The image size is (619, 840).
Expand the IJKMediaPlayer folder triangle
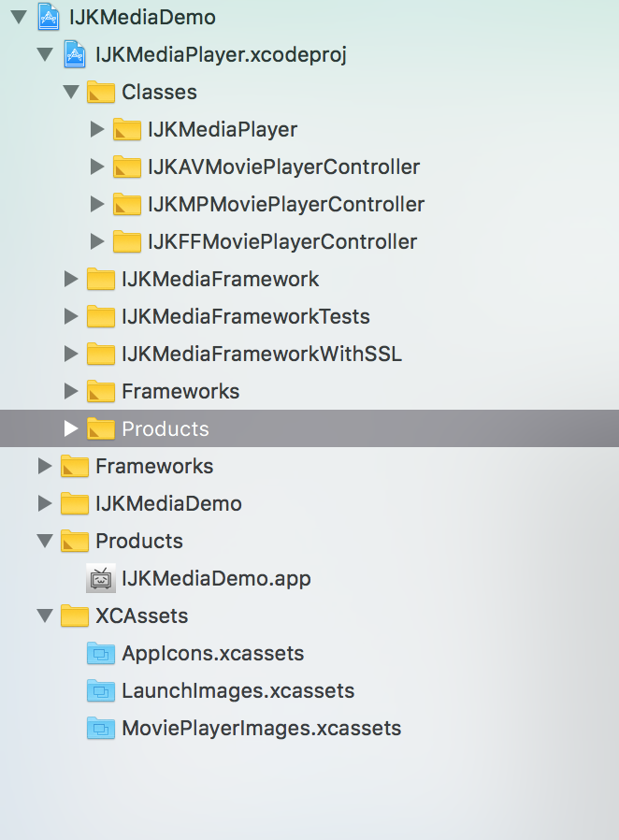[x=97, y=129]
